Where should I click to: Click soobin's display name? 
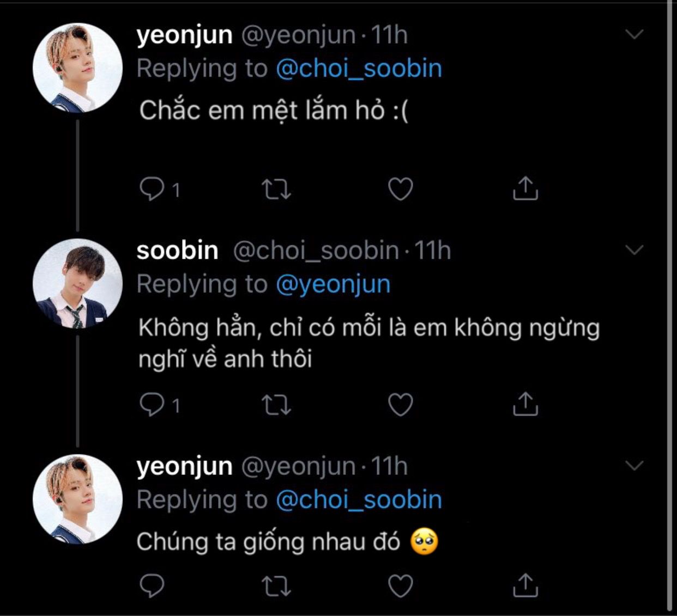[x=177, y=251]
